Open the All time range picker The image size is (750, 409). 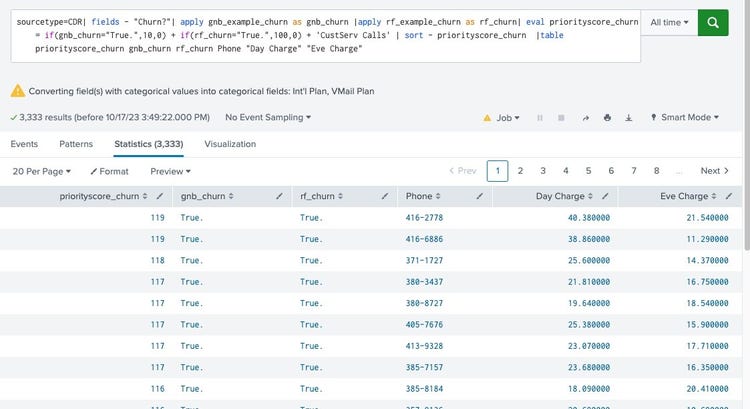coord(669,21)
